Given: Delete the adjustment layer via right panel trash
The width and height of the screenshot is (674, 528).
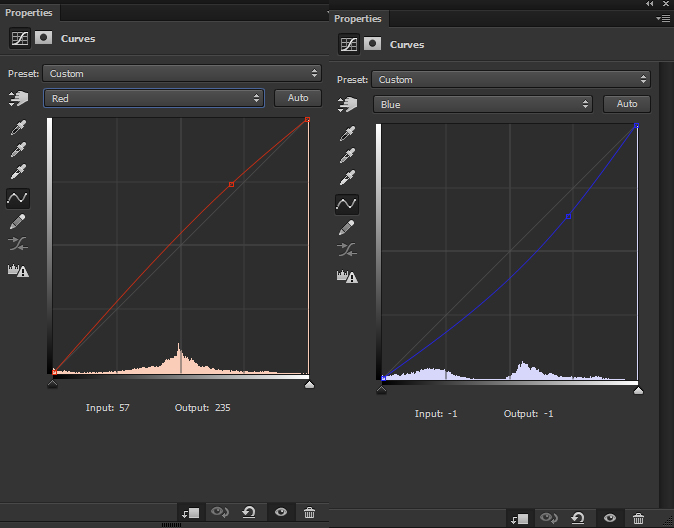Looking at the screenshot, I should pos(639,518).
